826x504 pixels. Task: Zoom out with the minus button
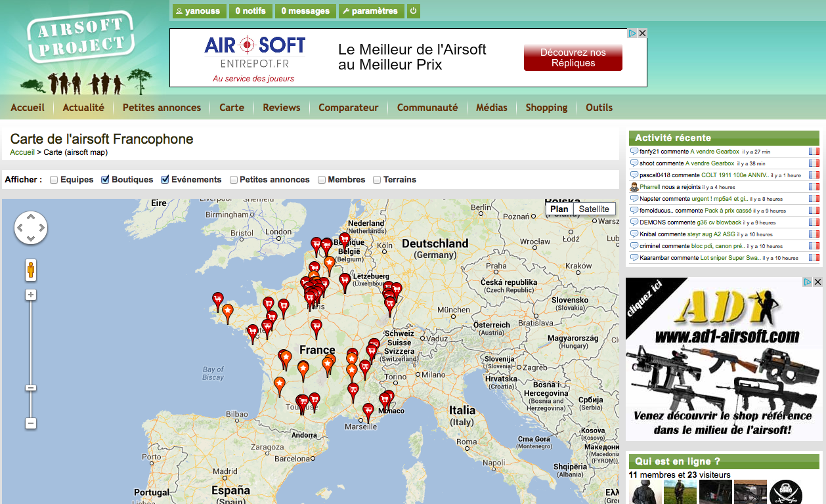click(x=31, y=423)
